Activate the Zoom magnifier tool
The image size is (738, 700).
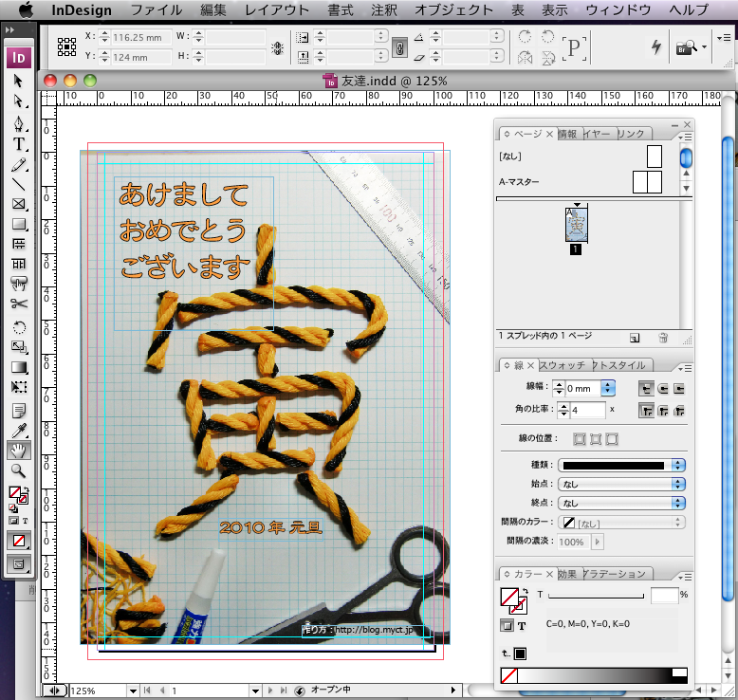[18, 470]
